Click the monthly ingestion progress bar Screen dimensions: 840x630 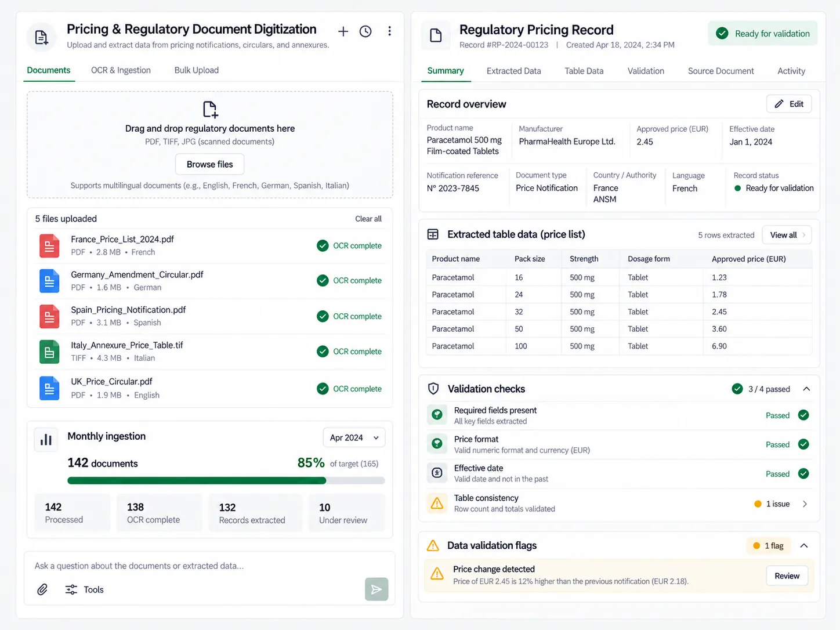[226, 480]
